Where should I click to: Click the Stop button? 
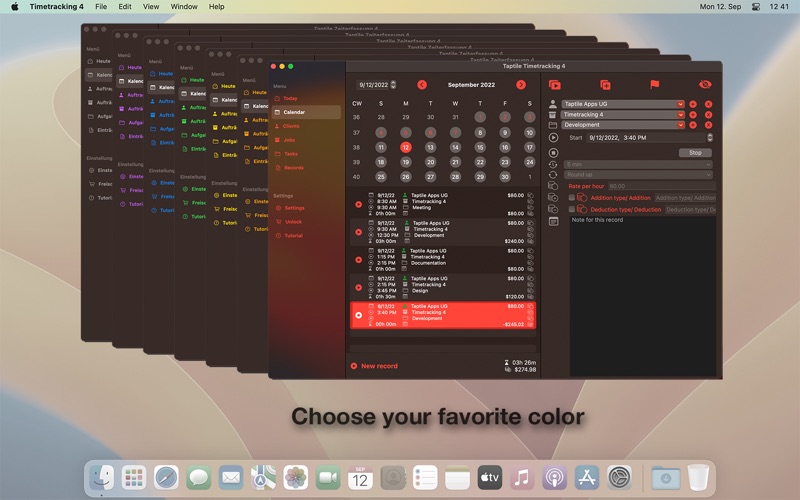695,153
